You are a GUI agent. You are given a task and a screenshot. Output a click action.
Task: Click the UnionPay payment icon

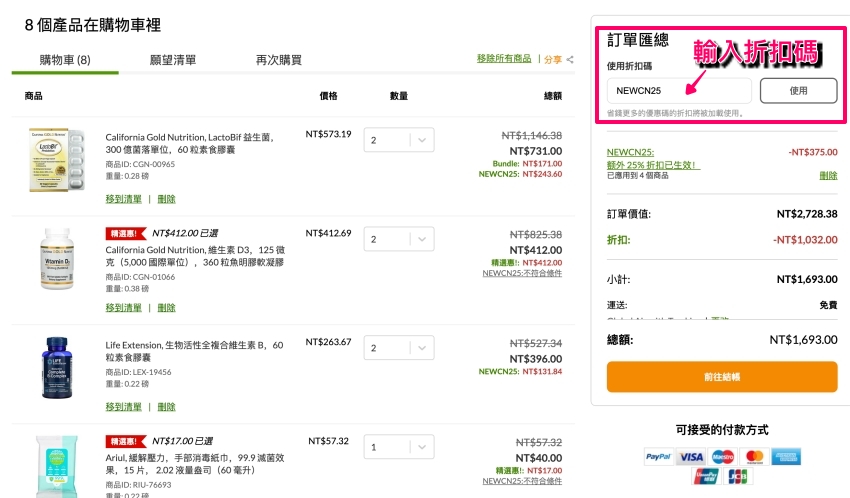pyautogui.click(x=706, y=477)
